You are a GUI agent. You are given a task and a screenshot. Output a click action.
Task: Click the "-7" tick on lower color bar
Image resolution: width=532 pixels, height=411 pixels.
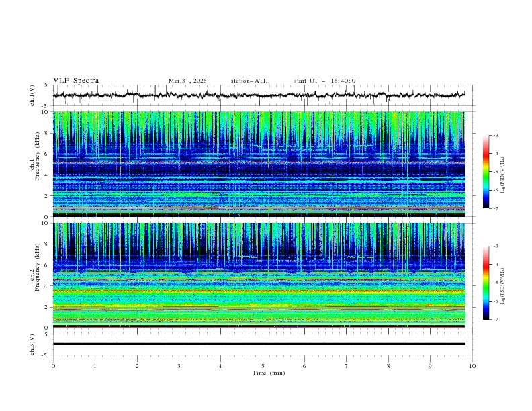pos(495,320)
